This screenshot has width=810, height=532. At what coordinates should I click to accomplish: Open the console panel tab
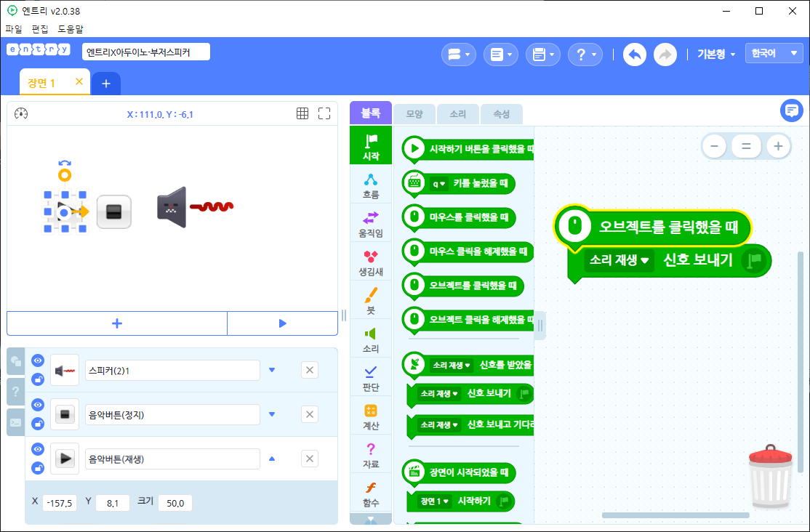coord(15,422)
